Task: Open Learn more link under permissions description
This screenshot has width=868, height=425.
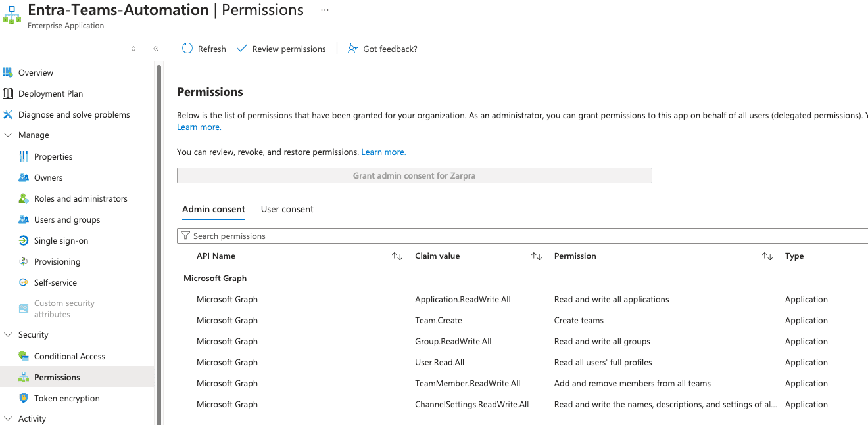Action: [199, 127]
